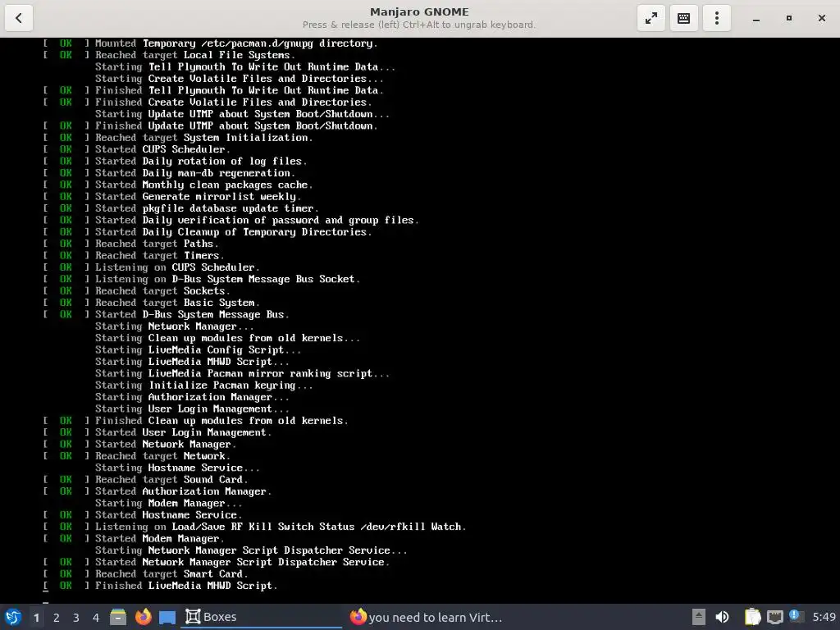The image size is (840, 630).
Task: Open the taskbar application menu launcher
Action: pyautogui.click(x=13, y=617)
